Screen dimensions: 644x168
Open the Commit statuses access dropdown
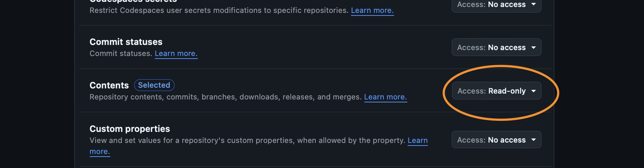[x=496, y=48]
